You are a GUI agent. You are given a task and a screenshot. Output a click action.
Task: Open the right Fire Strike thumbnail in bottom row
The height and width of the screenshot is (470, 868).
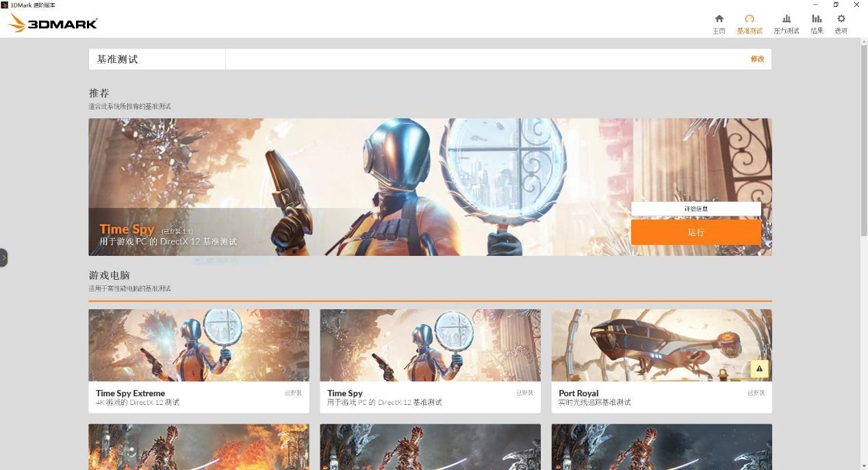(661, 447)
